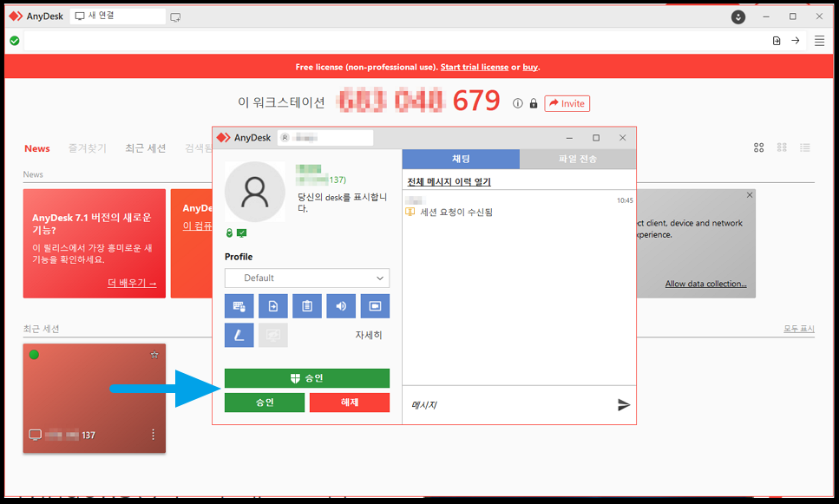Open the recent session thumbnail ending 137
The height and width of the screenshot is (504, 839).
point(95,398)
